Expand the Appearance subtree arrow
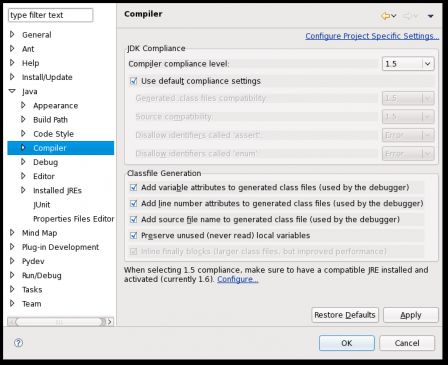 click(23, 105)
